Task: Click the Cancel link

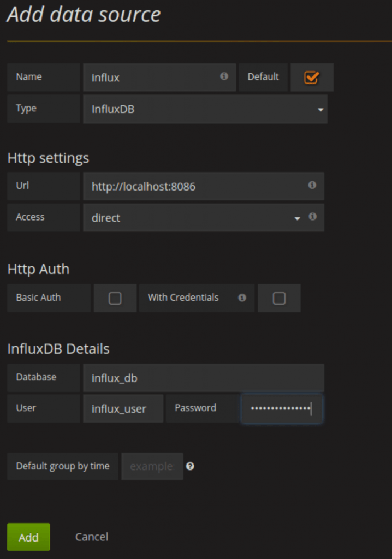Action: pyautogui.click(x=92, y=537)
